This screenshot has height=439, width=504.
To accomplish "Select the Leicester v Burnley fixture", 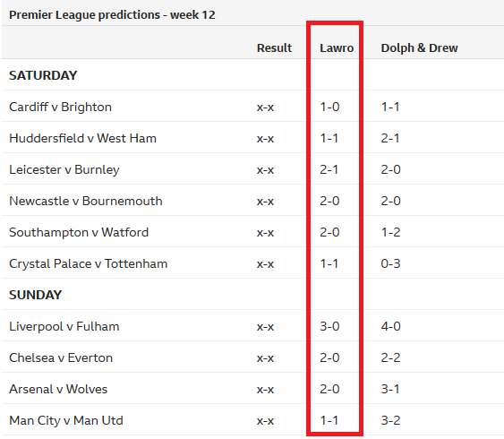I will (64, 169).
